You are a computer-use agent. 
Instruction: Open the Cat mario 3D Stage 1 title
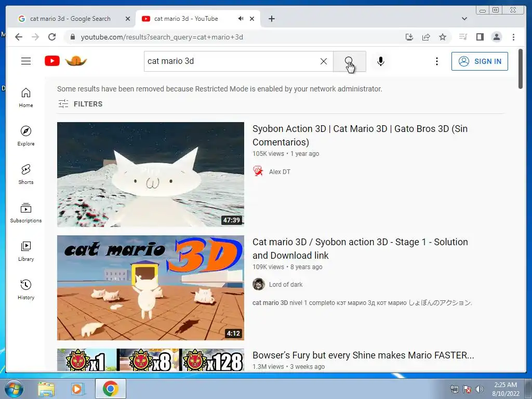360,249
